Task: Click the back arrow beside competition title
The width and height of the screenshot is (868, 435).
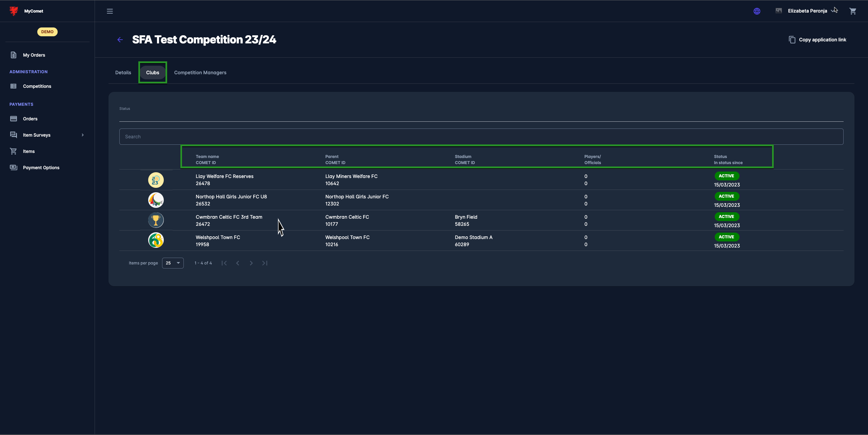Action: [x=120, y=40]
